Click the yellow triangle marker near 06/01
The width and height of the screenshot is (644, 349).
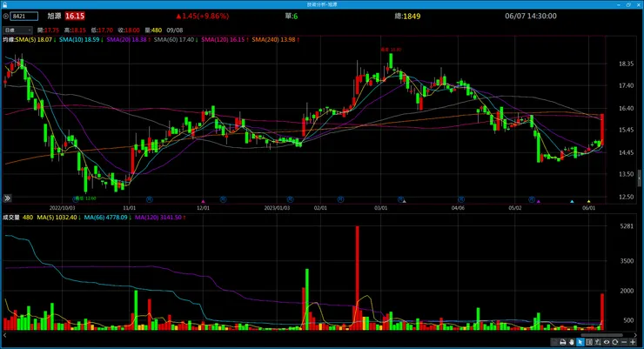tap(588, 201)
